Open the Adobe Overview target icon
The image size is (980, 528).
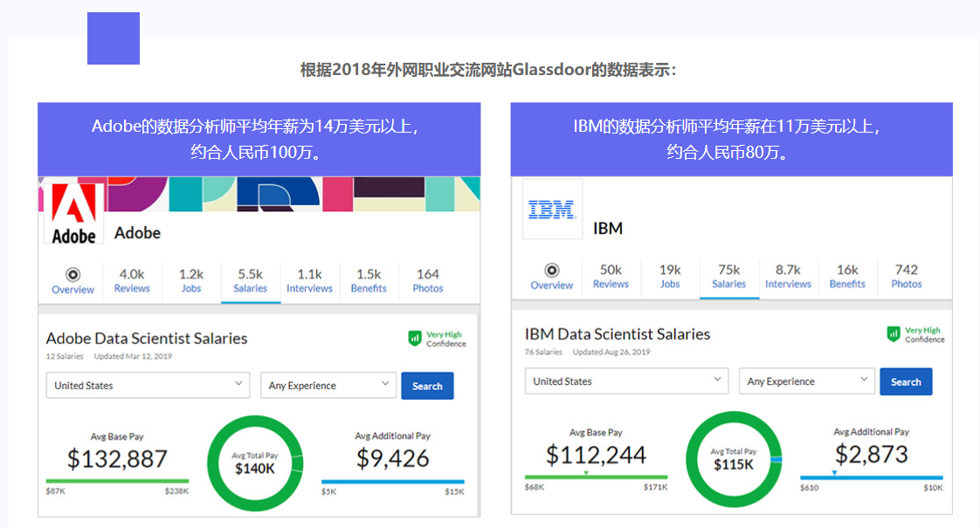click(73, 274)
